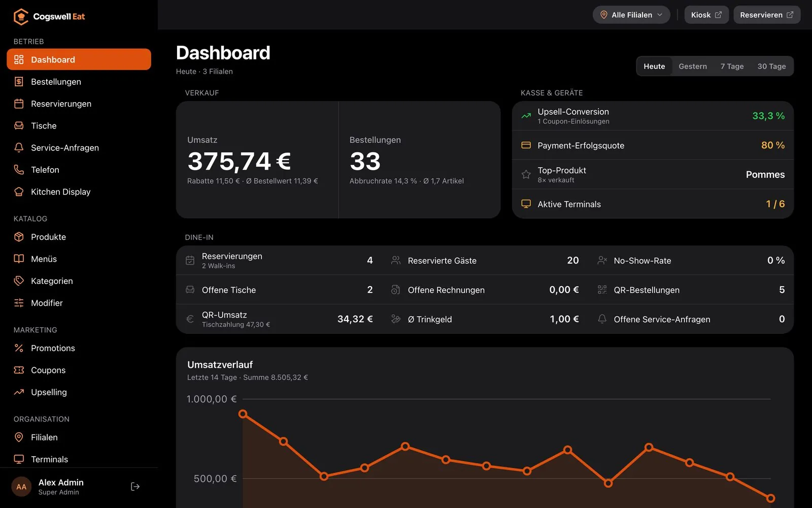Click the 500,00 € axis label
Viewport: 812px width, 508px height.
[x=215, y=479]
